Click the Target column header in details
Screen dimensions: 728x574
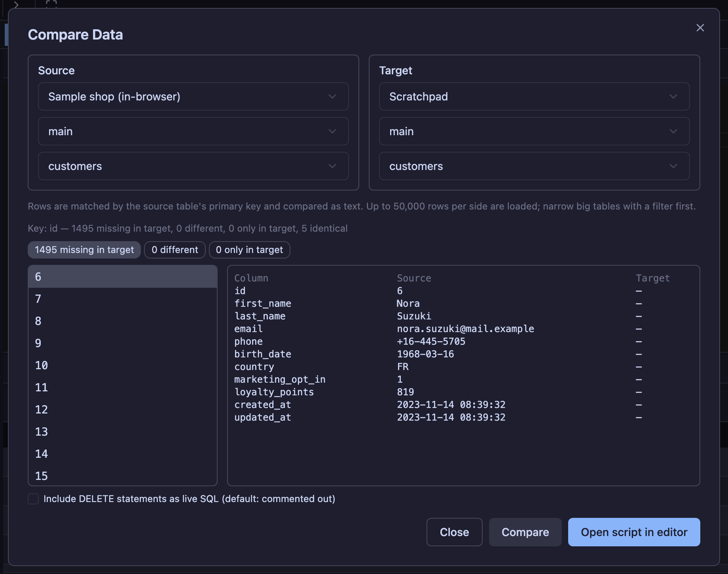(x=653, y=278)
